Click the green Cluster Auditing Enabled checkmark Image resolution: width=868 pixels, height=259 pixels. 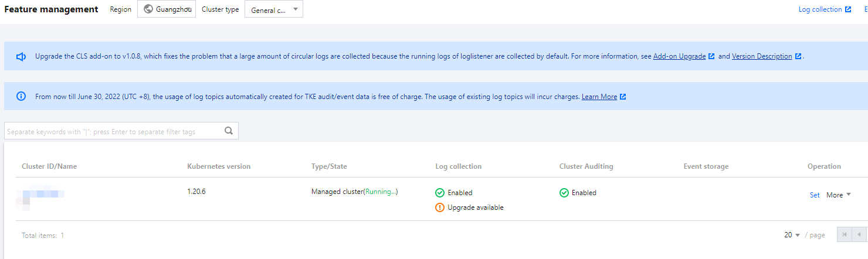click(x=564, y=193)
